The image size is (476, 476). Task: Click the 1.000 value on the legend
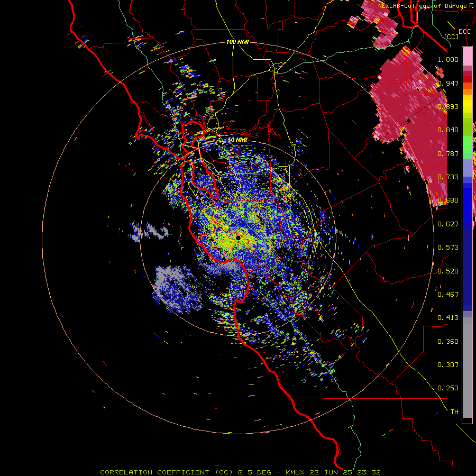[x=448, y=59]
